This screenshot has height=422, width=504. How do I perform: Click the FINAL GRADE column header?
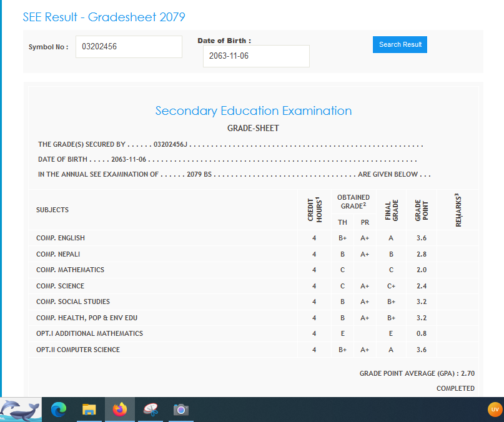pyautogui.click(x=390, y=210)
